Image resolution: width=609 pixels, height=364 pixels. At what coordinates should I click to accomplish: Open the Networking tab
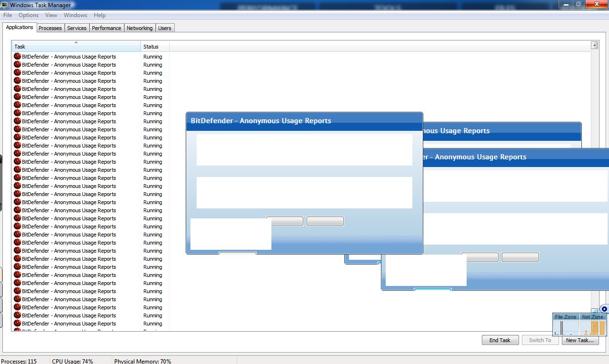(x=140, y=28)
